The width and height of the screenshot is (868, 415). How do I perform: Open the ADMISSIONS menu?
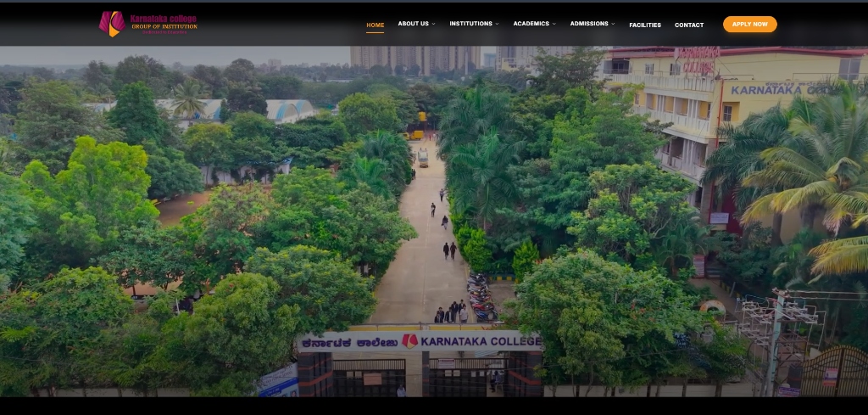pos(589,24)
